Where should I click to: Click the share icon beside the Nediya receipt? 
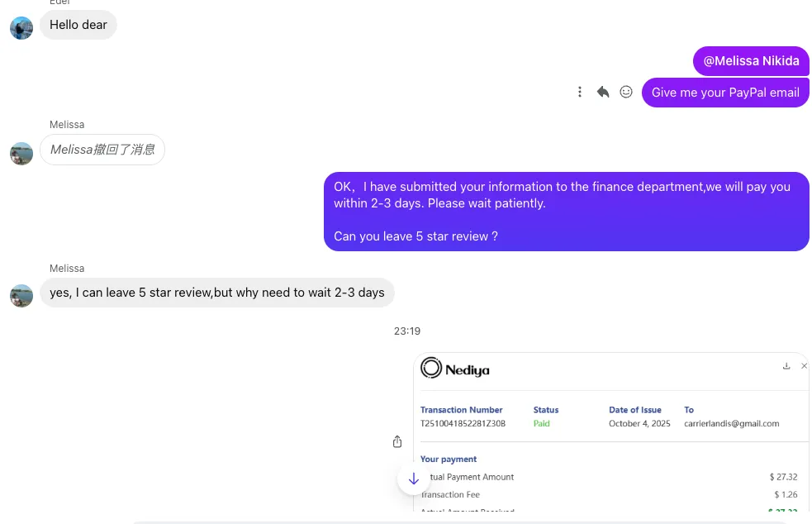397,442
